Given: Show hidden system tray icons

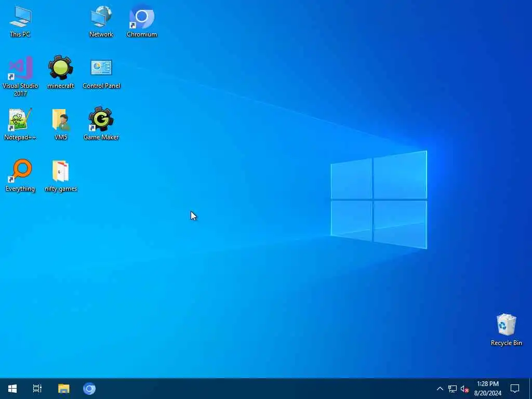Looking at the screenshot, I should point(440,389).
